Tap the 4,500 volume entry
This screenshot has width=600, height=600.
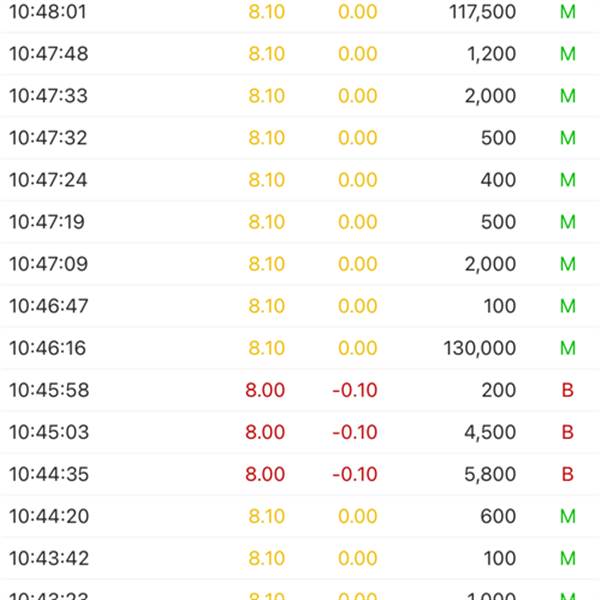click(x=490, y=432)
